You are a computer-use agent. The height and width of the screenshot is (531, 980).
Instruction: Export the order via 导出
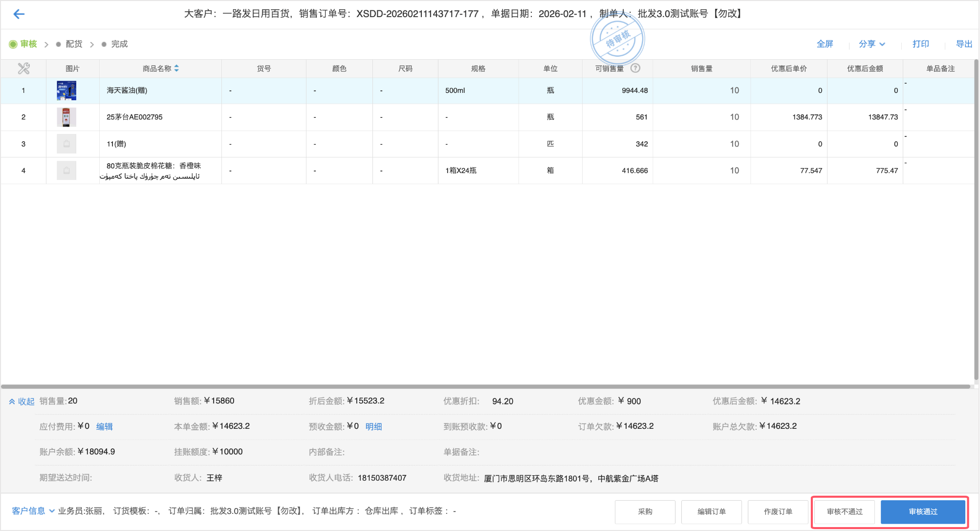pyautogui.click(x=964, y=44)
